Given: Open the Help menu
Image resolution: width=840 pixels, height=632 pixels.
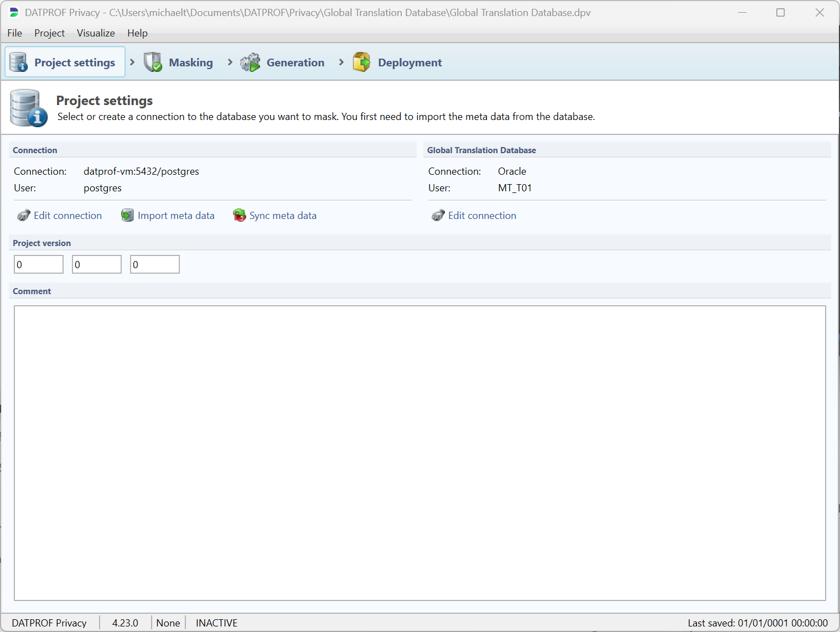Looking at the screenshot, I should (137, 33).
